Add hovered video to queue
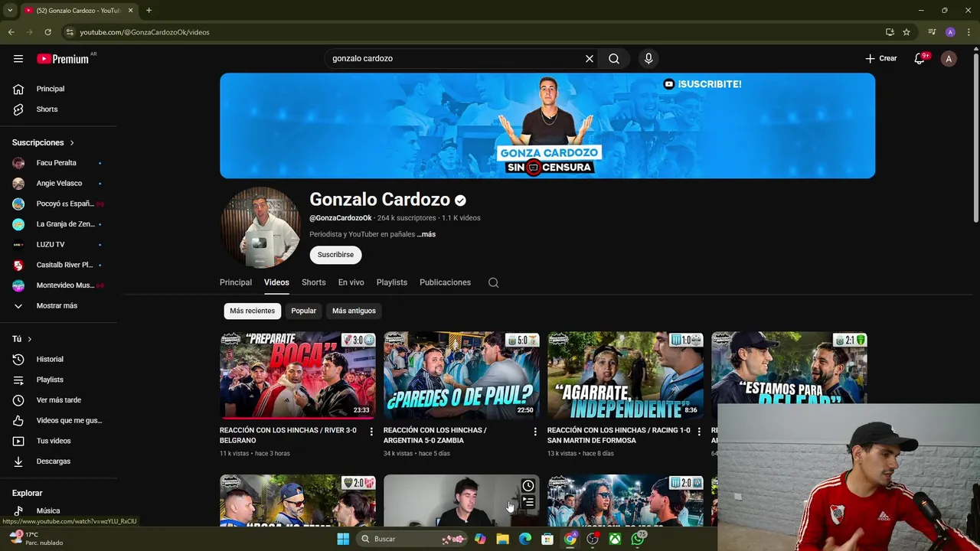980x551 pixels. click(x=528, y=503)
